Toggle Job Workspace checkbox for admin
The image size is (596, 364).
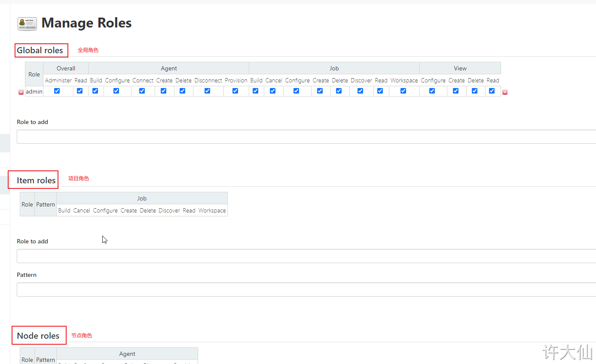point(403,91)
